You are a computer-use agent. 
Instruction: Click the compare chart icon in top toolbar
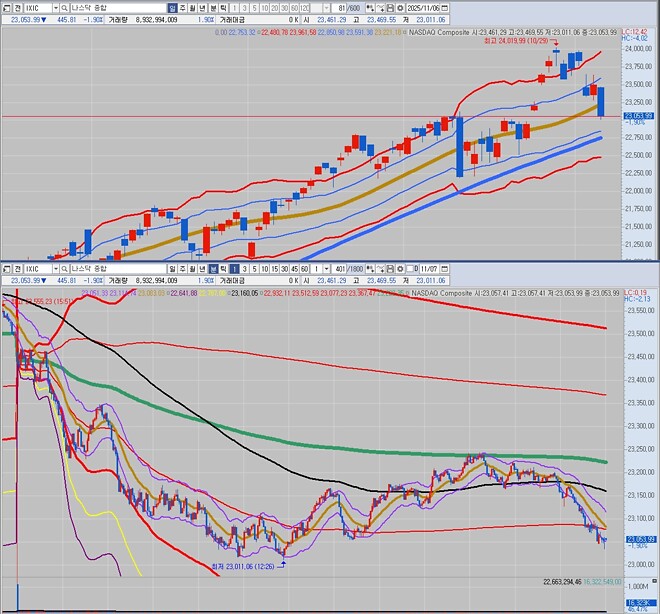point(370,8)
